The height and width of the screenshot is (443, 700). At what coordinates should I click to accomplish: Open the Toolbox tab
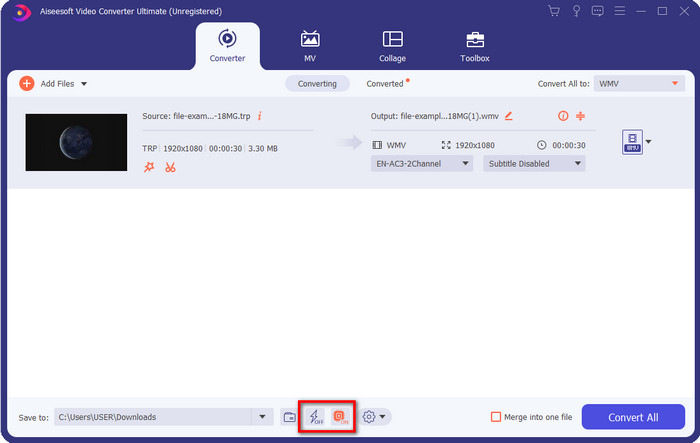click(475, 46)
